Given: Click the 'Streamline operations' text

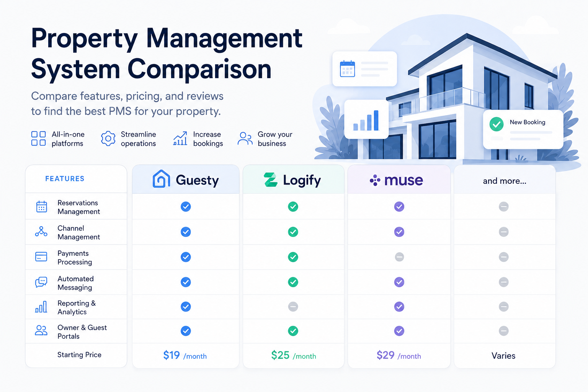Looking at the screenshot, I should point(138,139).
